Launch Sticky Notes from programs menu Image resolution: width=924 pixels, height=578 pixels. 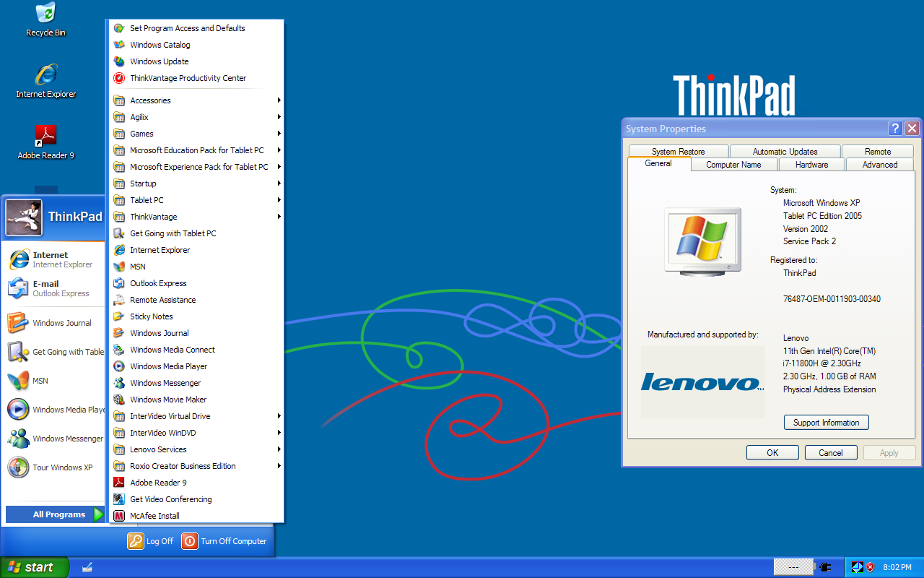coord(151,316)
